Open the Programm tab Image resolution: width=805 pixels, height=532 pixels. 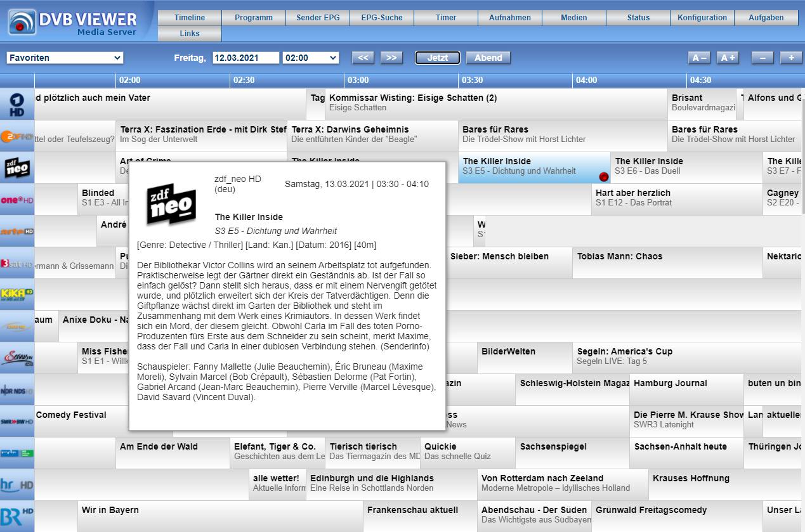(254, 18)
